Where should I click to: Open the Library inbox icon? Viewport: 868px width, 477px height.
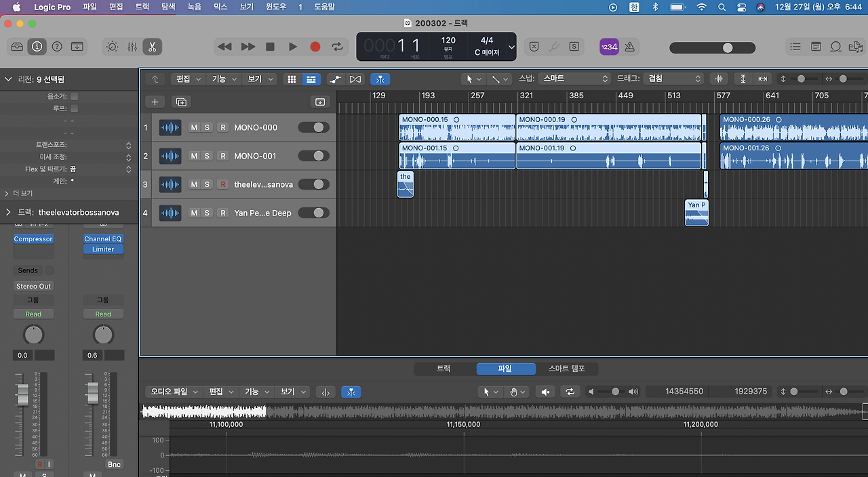(x=17, y=47)
